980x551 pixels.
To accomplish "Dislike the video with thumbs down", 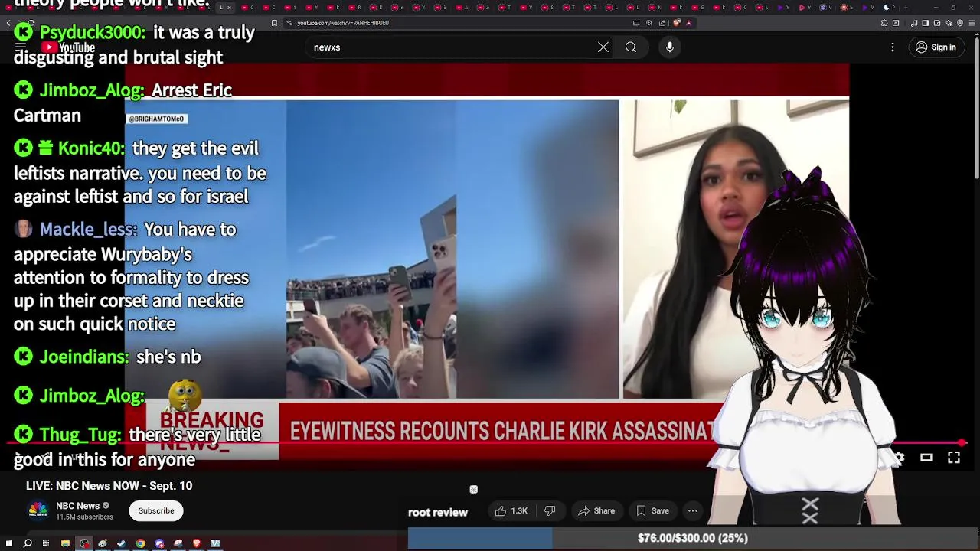I will point(550,510).
